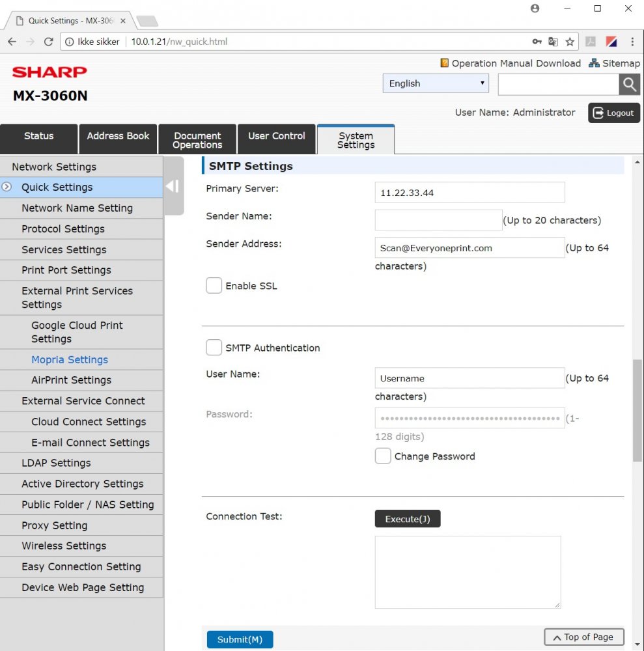Open the User Control tab
Viewport: 644px width, 651px height.
click(x=276, y=136)
